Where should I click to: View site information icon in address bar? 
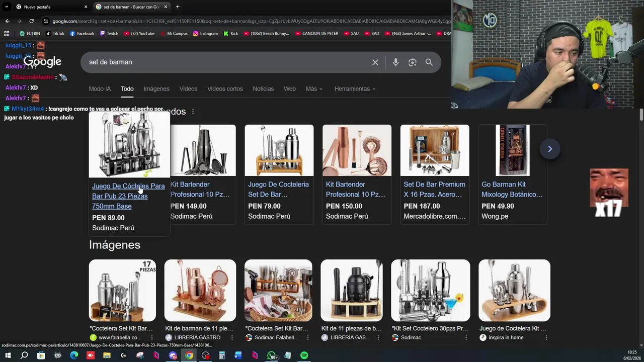[46, 21]
